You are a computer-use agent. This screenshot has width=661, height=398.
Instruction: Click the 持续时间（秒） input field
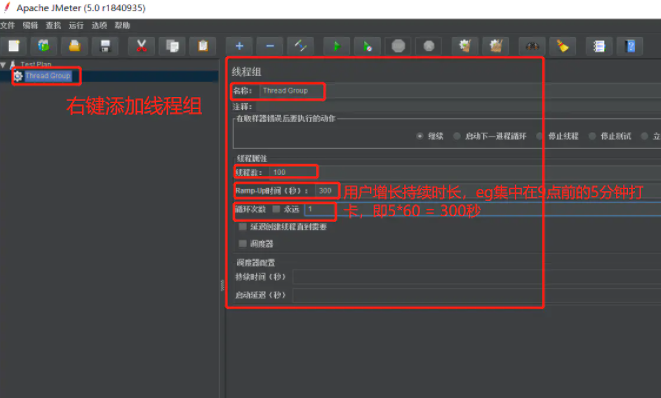click(x=477, y=277)
